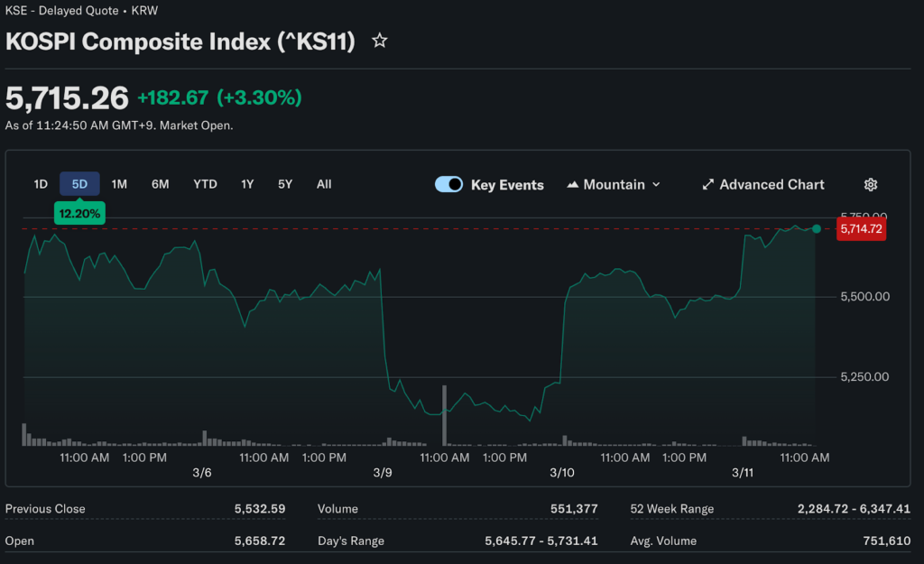The width and height of the screenshot is (924, 564).
Task: Show All historical data range
Action: click(324, 184)
